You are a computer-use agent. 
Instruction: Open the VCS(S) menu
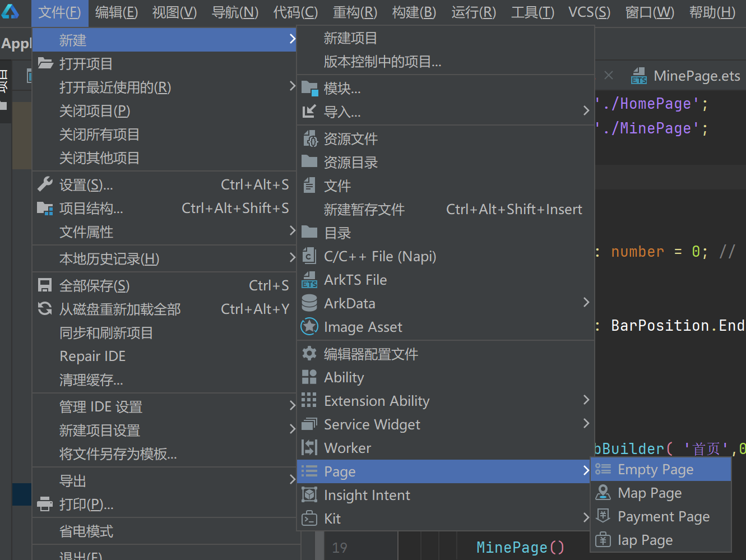point(590,12)
